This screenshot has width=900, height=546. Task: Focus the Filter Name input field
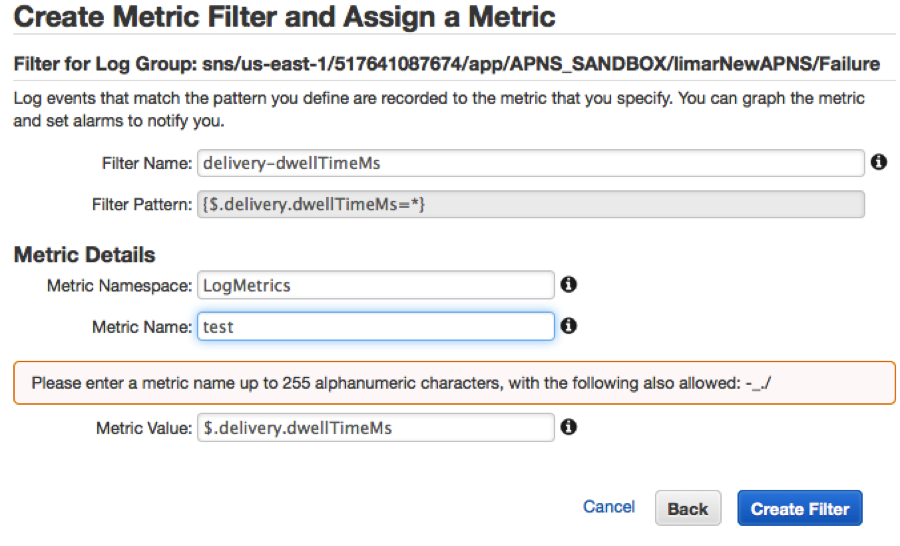[x=530, y=163]
